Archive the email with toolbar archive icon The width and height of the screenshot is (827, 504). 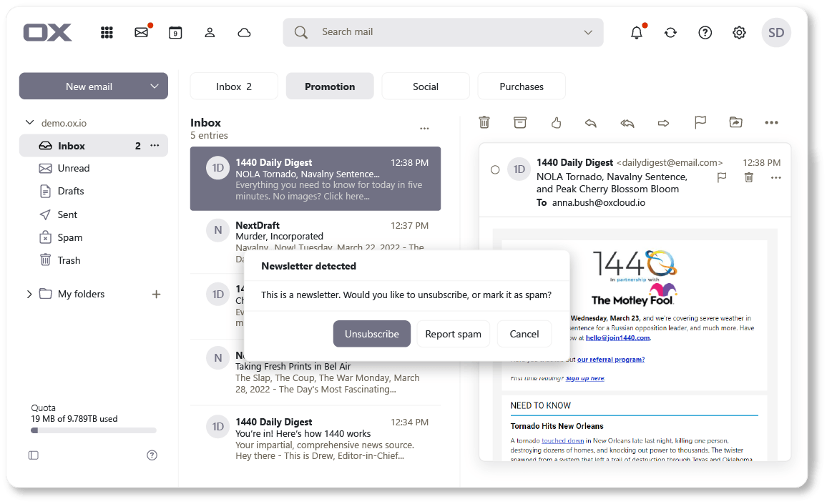coord(520,123)
